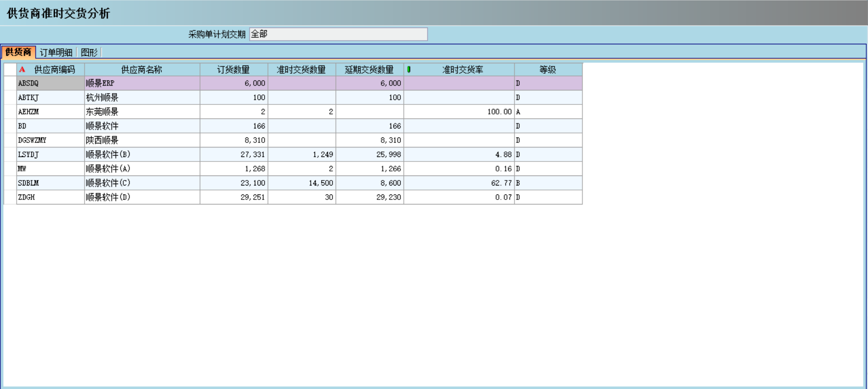Screen dimensions: 868x389
Task: Click the green marker icon in 准时交货率 header
Action: pyautogui.click(x=409, y=70)
